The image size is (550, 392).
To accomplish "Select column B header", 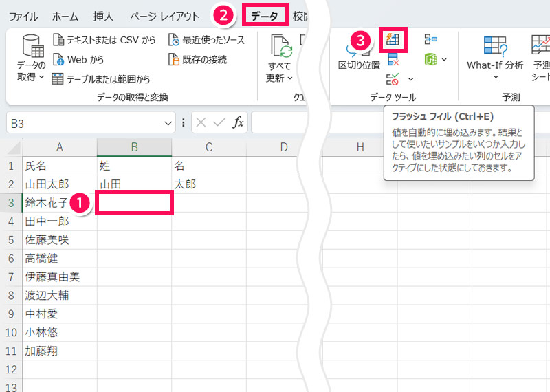I will click(134, 147).
